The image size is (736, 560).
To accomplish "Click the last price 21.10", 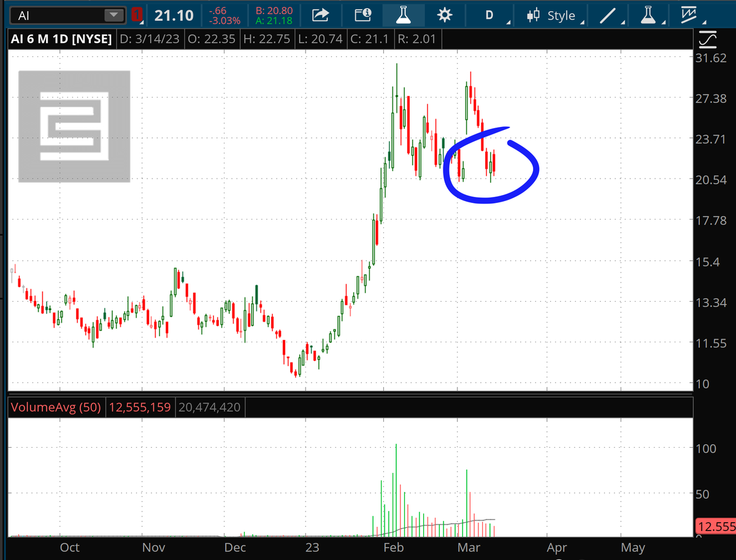I will tap(174, 15).
